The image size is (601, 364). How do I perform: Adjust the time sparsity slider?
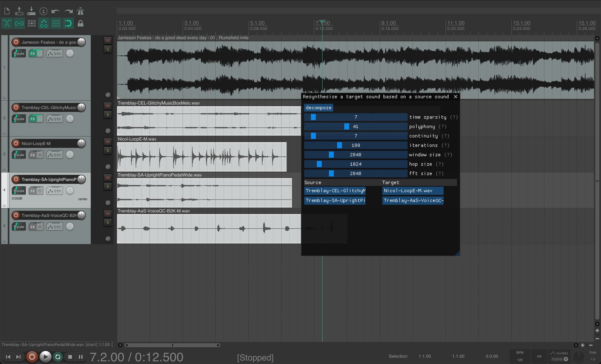pos(356,117)
